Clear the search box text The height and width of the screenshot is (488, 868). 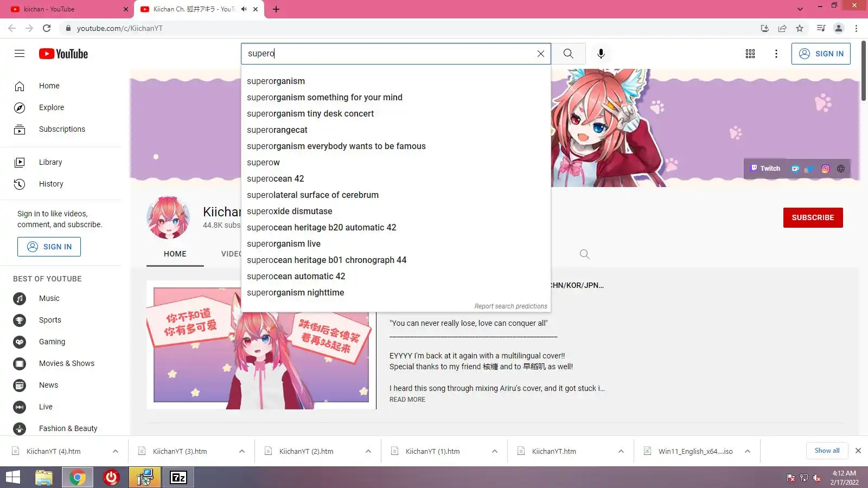point(540,54)
